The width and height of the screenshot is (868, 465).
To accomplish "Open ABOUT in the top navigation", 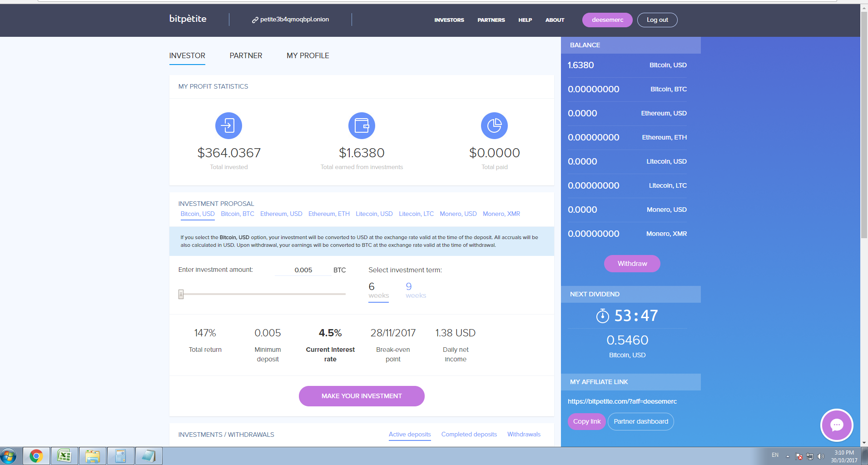I will [x=555, y=20].
